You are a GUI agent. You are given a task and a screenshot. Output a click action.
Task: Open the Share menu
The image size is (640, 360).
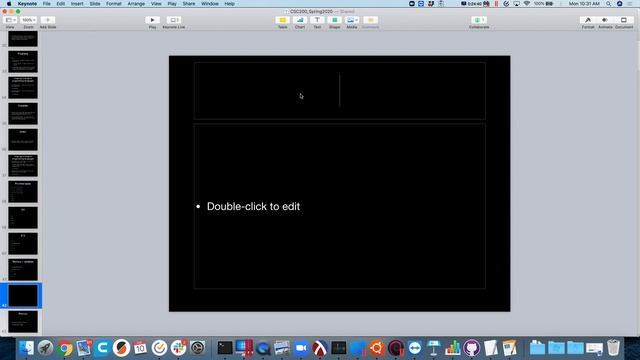coord(189,4)
